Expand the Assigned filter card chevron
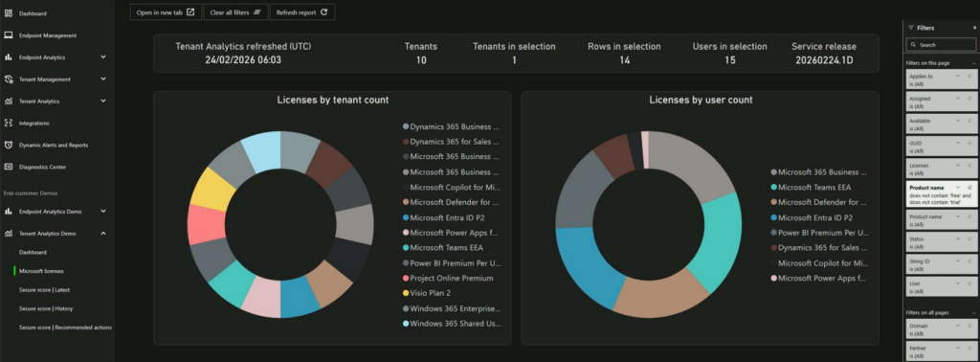Screen dimensions: 980x362 957,99
